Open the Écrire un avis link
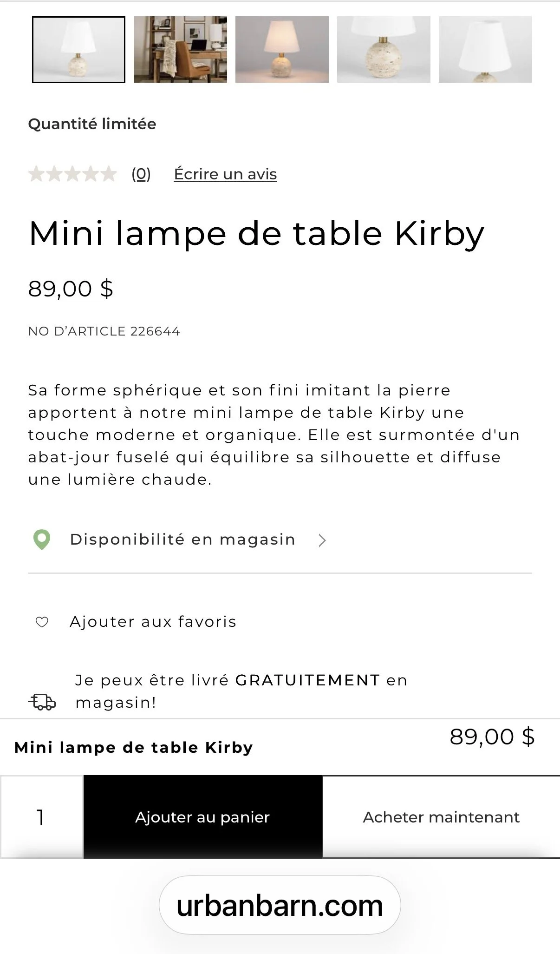This screenshot has height=954, width=560. [x=225, y=174]
